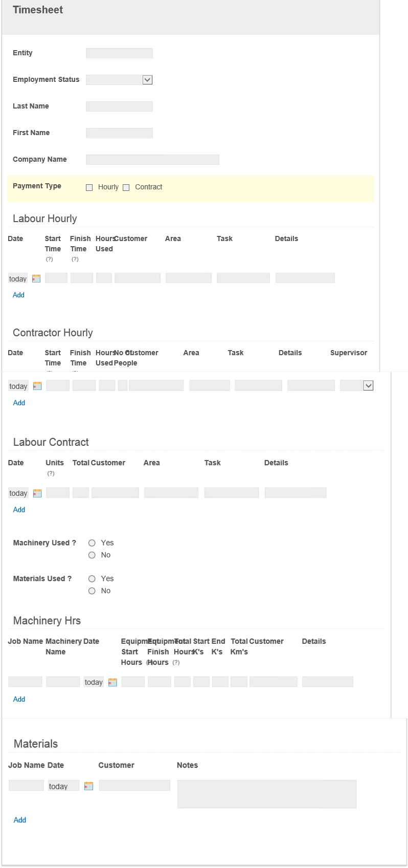Screen dimensions: 408x868
Task: Add a new row under Materials
Action: pos(20,820)
